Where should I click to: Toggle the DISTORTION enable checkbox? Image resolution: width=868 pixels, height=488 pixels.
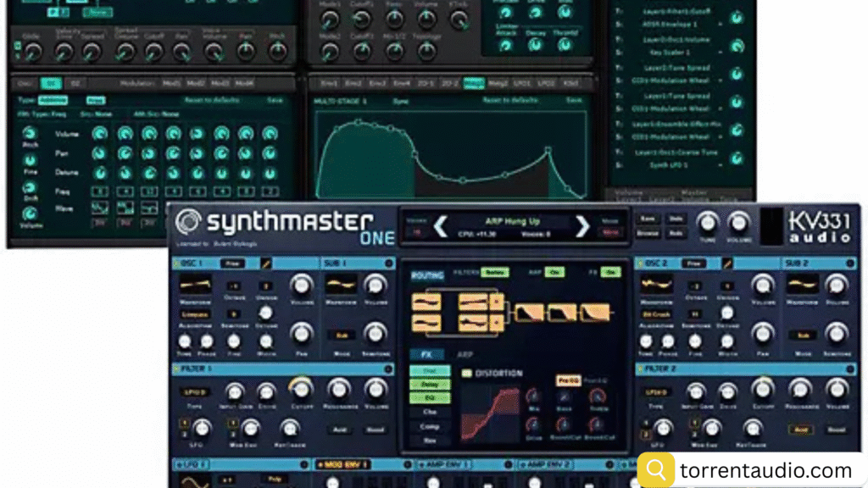[x=465, y=373]
